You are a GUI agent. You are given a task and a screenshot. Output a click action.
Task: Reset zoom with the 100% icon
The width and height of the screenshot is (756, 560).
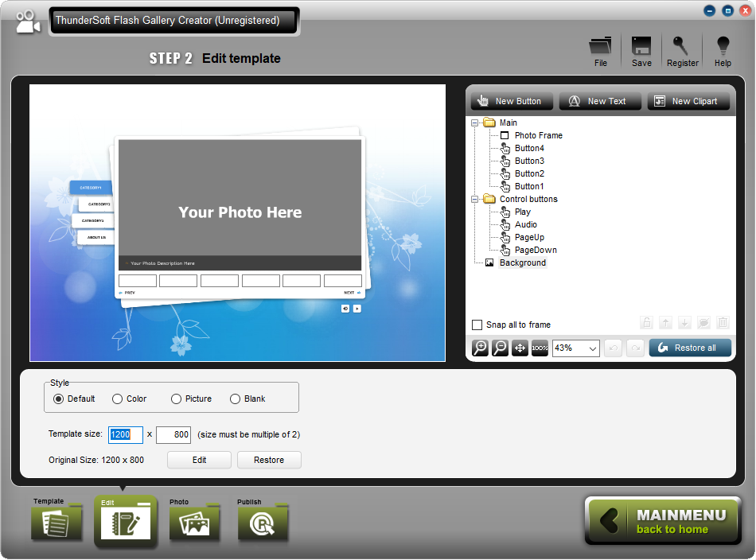pos(540,348)
